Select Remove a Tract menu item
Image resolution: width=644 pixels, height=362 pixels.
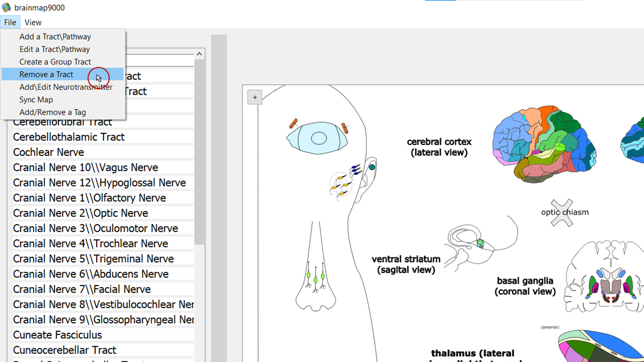(46, 74)
